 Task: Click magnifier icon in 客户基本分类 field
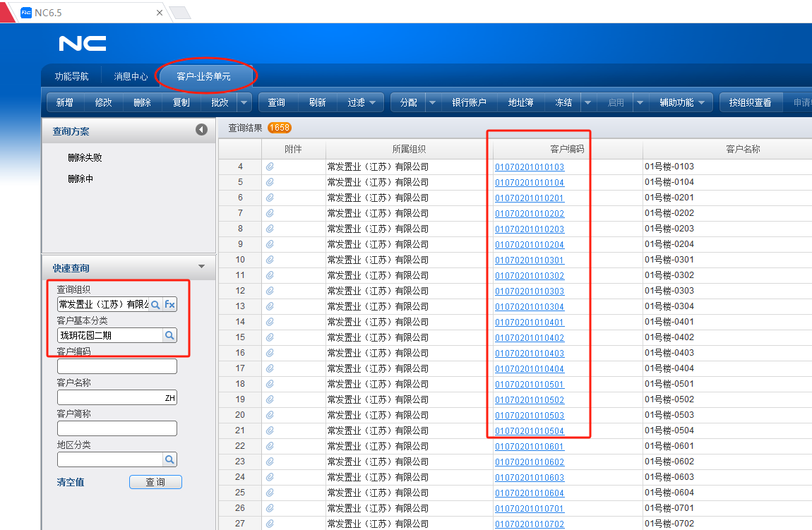169,336
